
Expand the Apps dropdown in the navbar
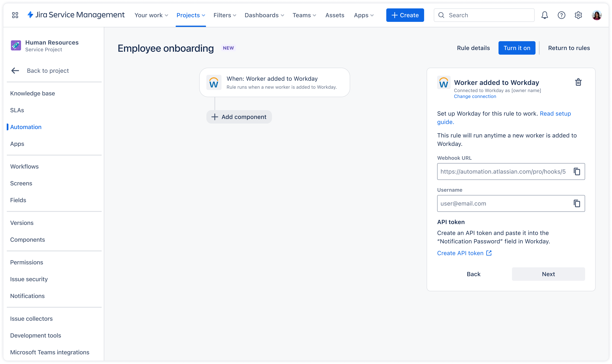364,15
